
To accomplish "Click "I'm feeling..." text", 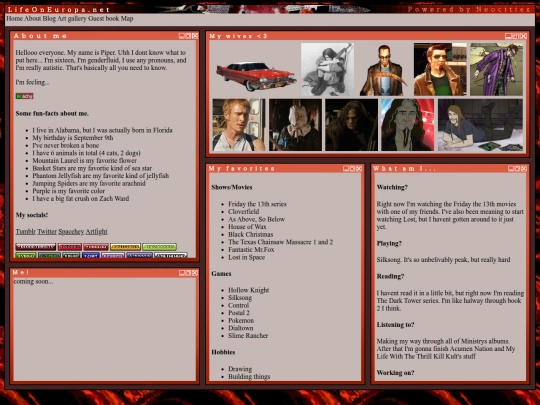I will coord(32,82).
